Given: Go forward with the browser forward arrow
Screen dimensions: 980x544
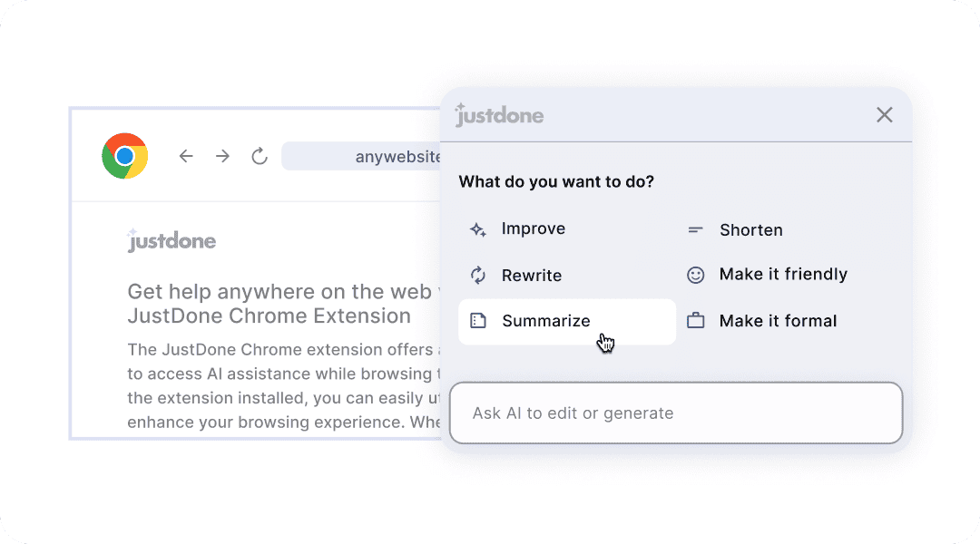Looking at the screenshot, I should point(222,156).
